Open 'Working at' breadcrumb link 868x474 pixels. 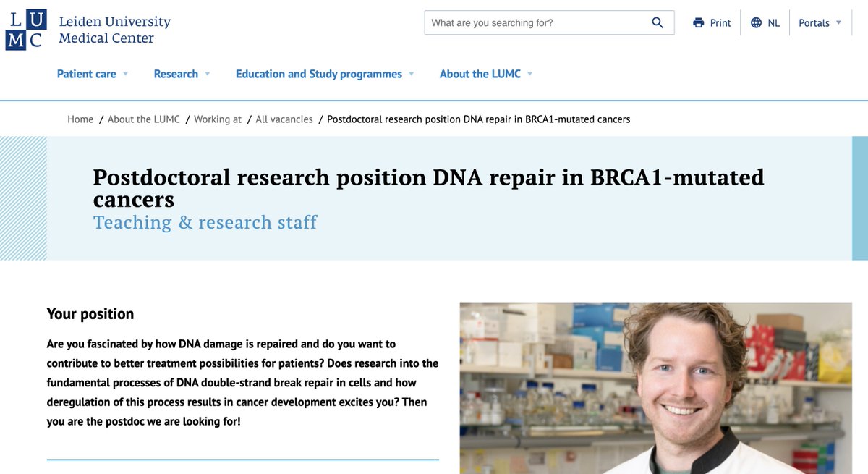click(218, 119)
